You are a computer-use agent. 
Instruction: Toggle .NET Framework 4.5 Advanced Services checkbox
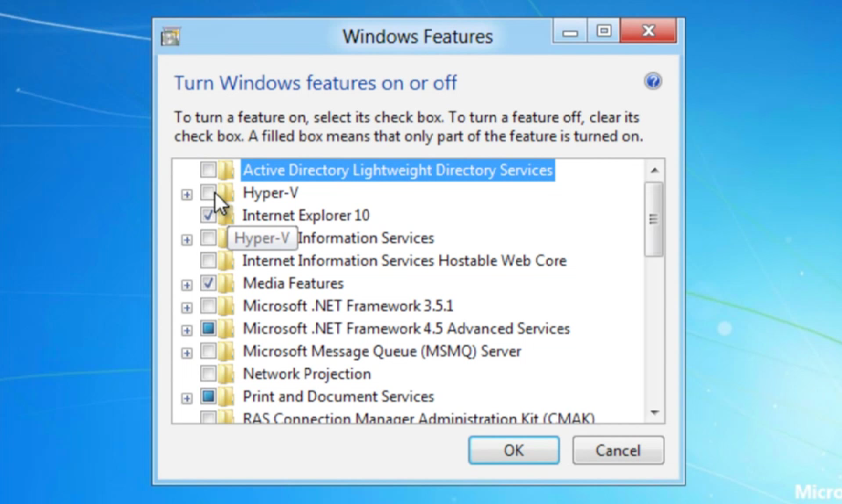tap(208, 328)
